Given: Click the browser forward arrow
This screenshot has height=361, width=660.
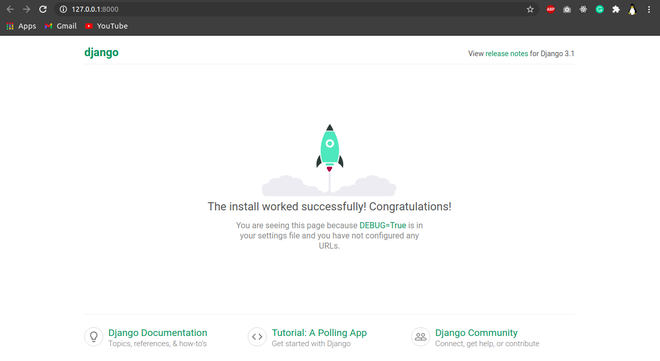Looking at the screenshot, I should [x=27, y=9].
